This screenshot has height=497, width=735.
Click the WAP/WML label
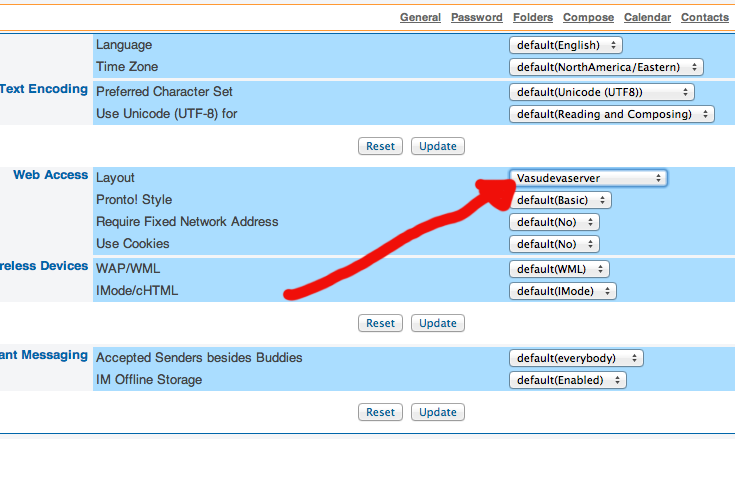(128, 269)
